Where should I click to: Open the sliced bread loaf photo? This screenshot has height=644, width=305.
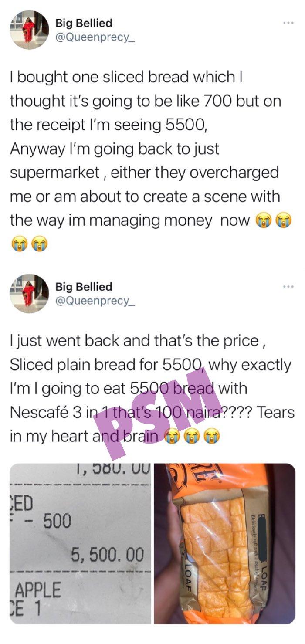pyautogui.click(x=225, y=543)
